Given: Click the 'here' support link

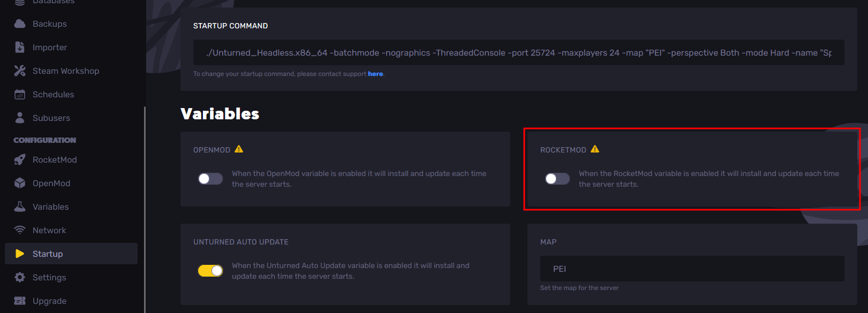Looking at the screenshot, I should (375, 74).
